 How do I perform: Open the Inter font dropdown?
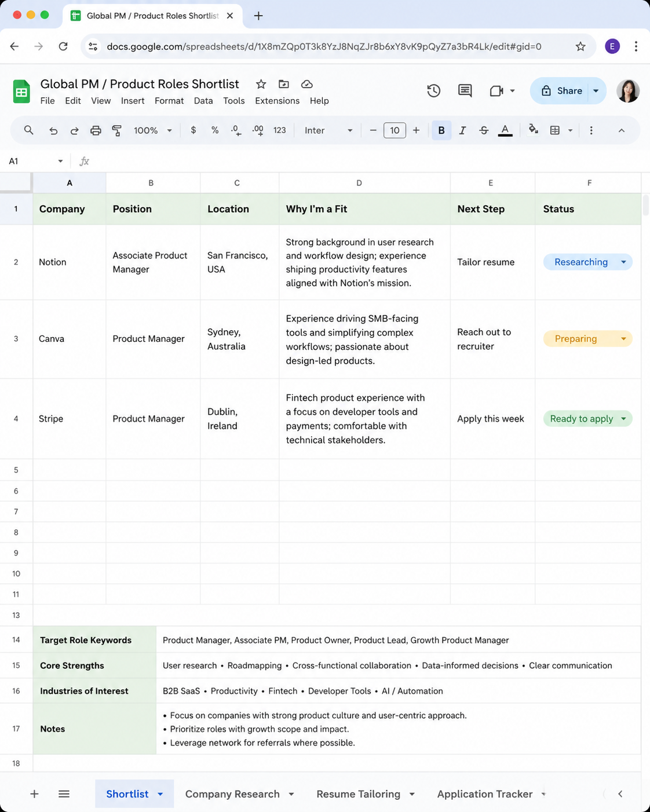328,130
